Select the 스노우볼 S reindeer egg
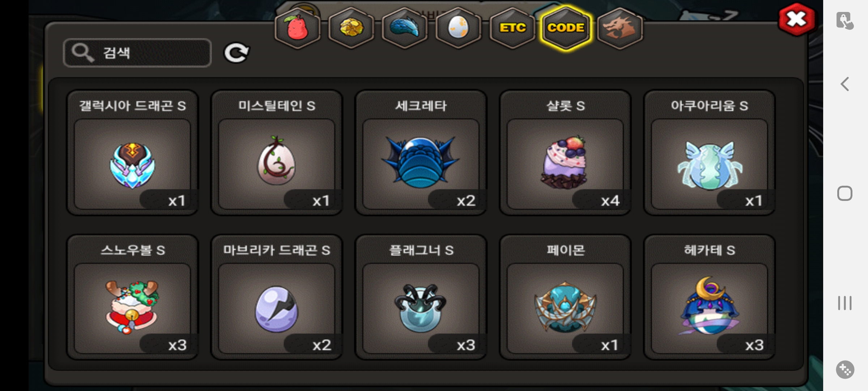This screenshot has height=391, width=868. [132, 297]
